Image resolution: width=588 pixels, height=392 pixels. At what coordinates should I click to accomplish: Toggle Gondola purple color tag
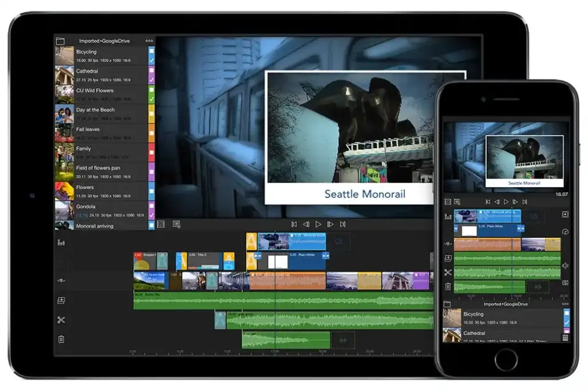[x=152, y=211]
